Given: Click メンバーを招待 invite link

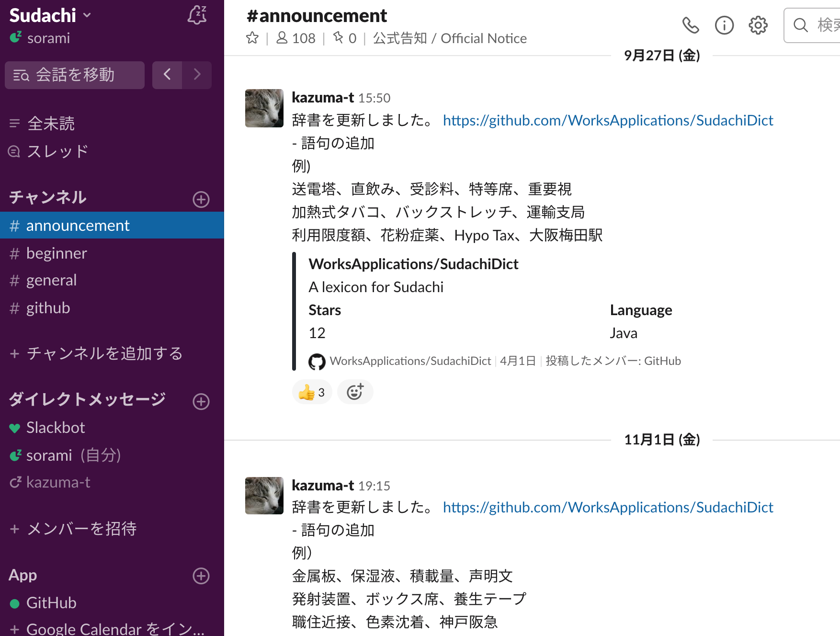Looking at the screenshot, I should (73, 529).
